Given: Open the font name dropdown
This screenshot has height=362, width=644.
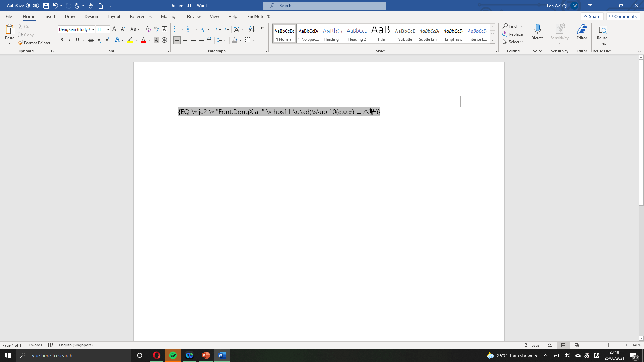Looking at the screenshot, I should [x=93, y=29].
